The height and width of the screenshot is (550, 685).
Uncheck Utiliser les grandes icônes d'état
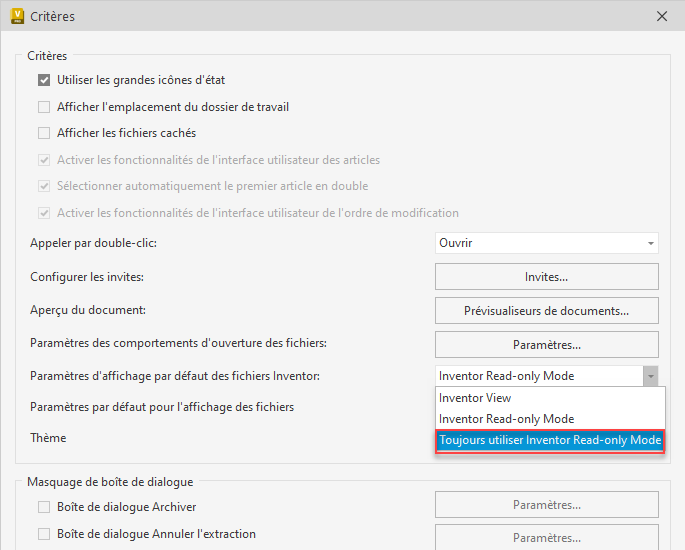44,80
